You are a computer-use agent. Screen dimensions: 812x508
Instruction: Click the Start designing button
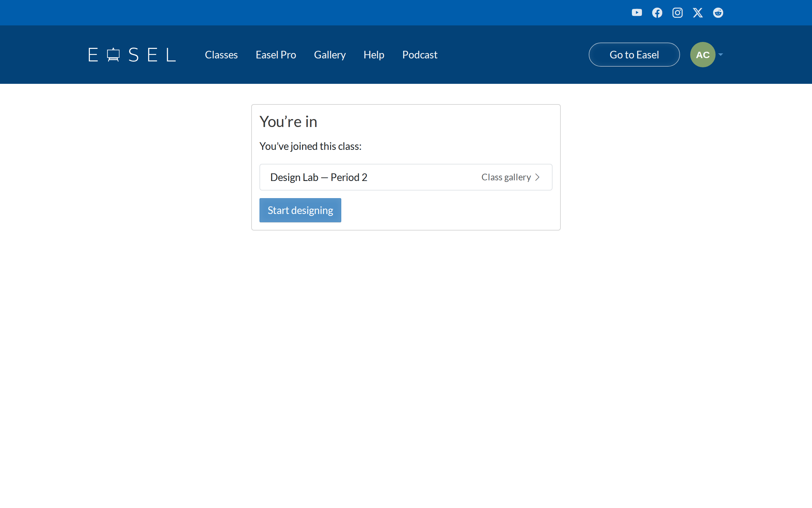click(x=300, y=210)
